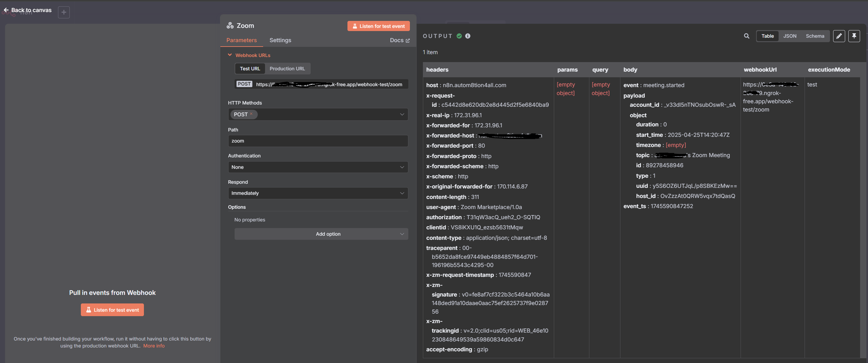This screenshot has width=868, height=363.
Task: Collapse the Webhook URLs section
Action: pyautogui.click(x=230, y=55)
